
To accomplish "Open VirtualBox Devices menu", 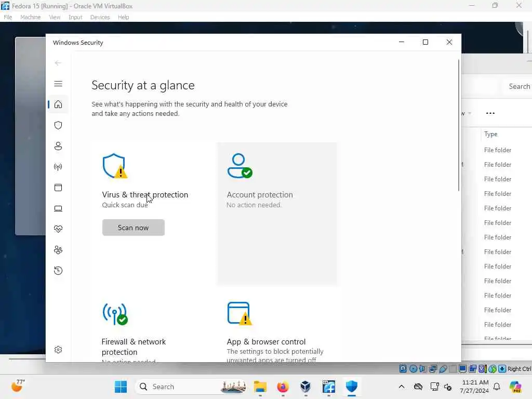I will click(x=100, y=17).
